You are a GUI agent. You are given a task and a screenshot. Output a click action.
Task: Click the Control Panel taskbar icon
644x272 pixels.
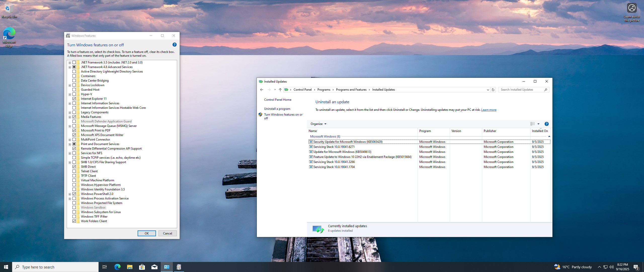pyautogui.click(x=167, y=267)
